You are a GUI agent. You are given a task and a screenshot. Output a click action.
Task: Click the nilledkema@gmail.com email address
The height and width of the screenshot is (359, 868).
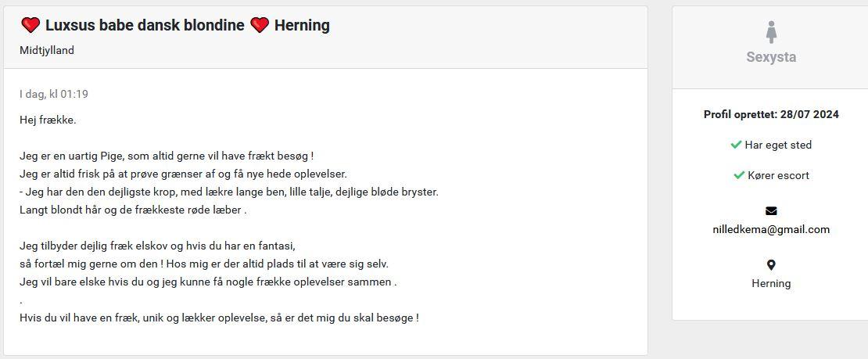(x=771, y=229)
